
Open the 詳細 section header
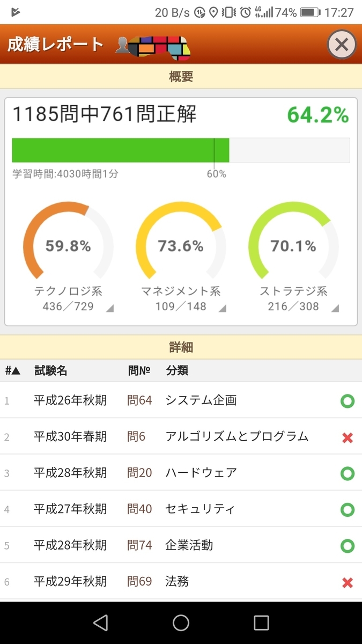[x=181, y=347]
